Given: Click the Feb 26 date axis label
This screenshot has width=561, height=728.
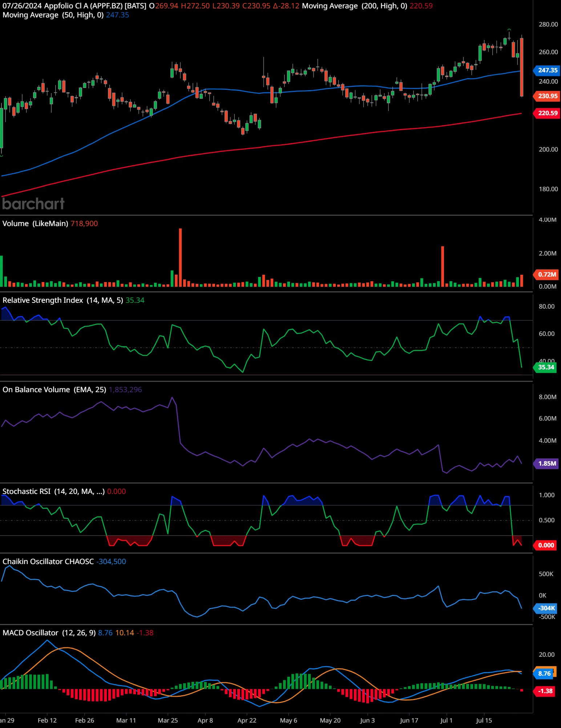Looking at the screenshot, I should pyautogui.click(x=85, y=720).
